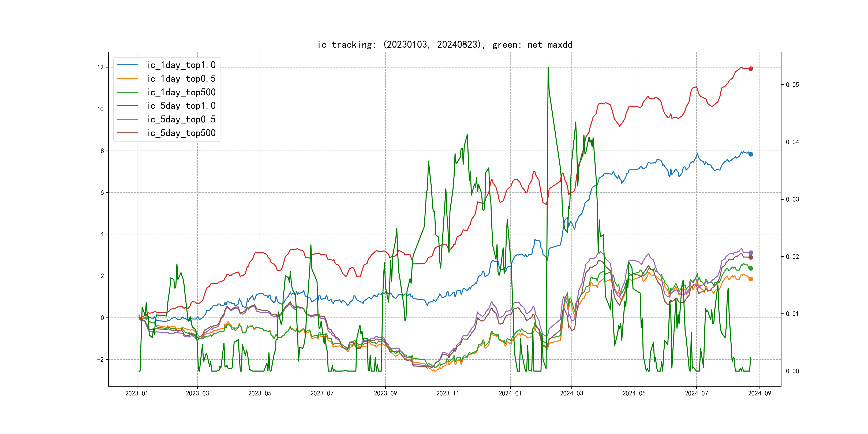Click the red end-point dot marker

tap(751, 69)
